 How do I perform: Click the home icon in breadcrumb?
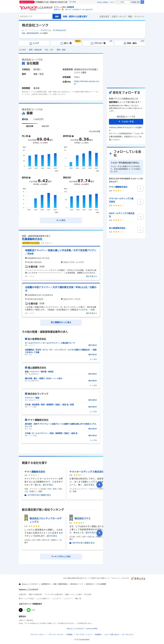pos(20,584)
